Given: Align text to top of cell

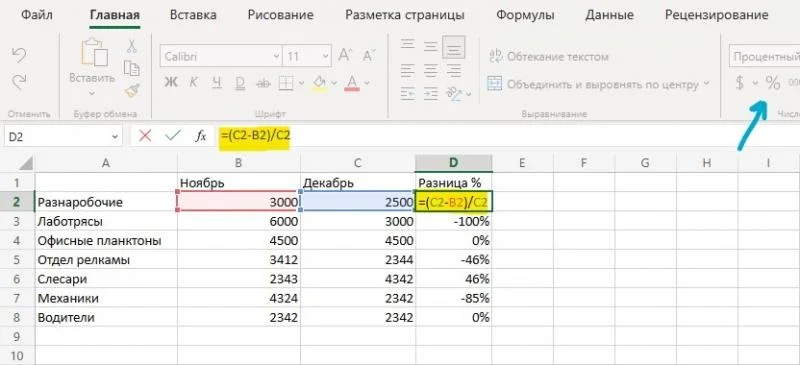Looking at the screenshot, I should coord(407,45).
